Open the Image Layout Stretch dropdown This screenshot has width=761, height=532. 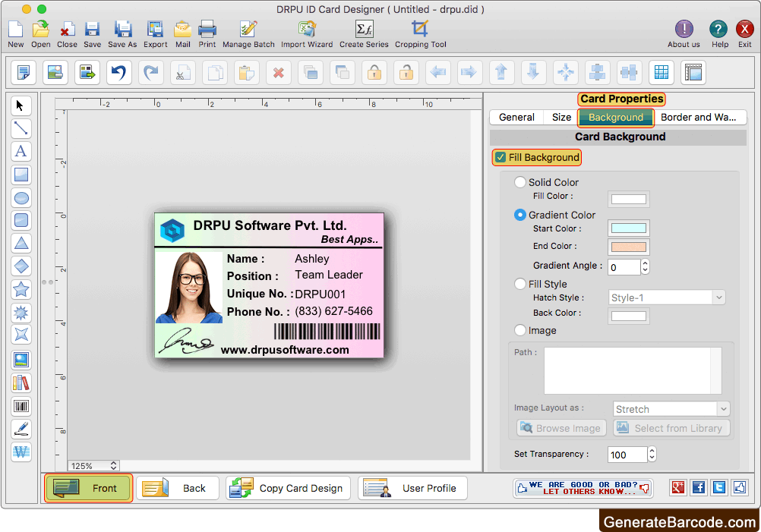[671, 409]
